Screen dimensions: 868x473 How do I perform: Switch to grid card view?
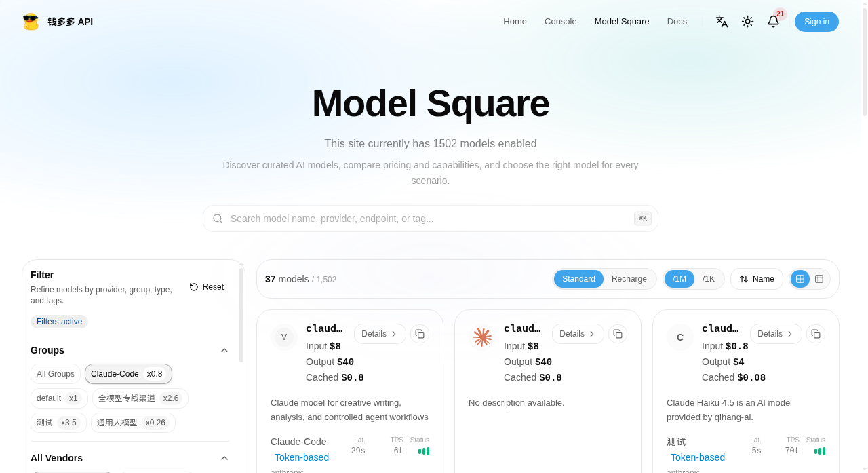[x=800, y=279]
